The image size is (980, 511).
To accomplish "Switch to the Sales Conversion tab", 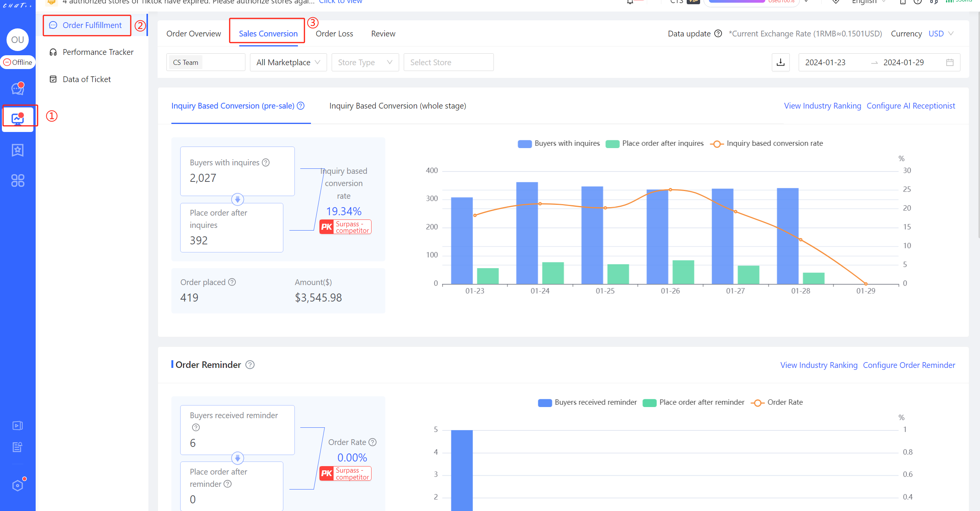I will [268, 33].
